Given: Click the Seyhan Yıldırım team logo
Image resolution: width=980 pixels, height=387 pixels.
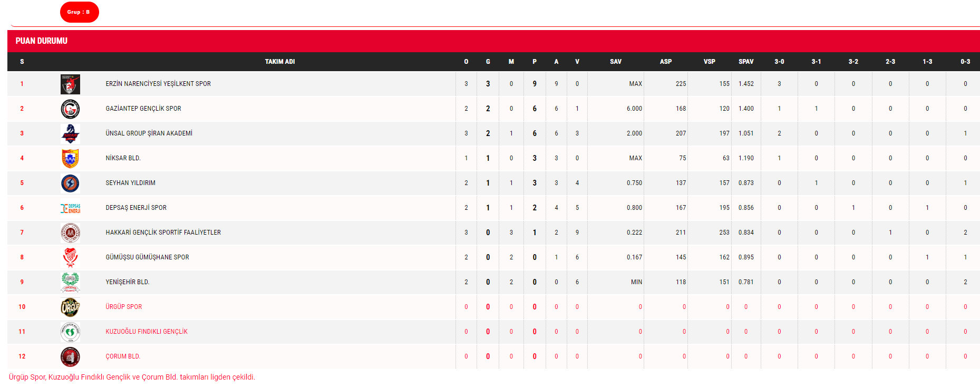Looking at the screenshot, I should point(70,183).
